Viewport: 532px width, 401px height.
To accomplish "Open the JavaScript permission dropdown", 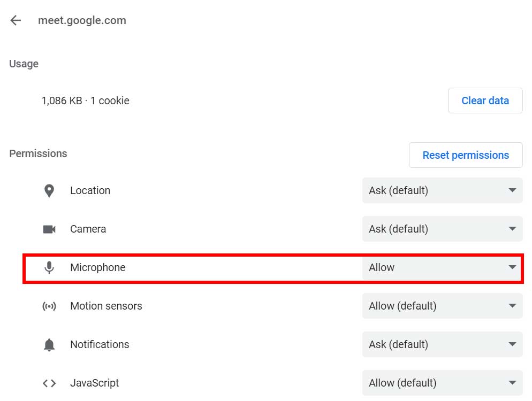I will click(x=443, y=383).
